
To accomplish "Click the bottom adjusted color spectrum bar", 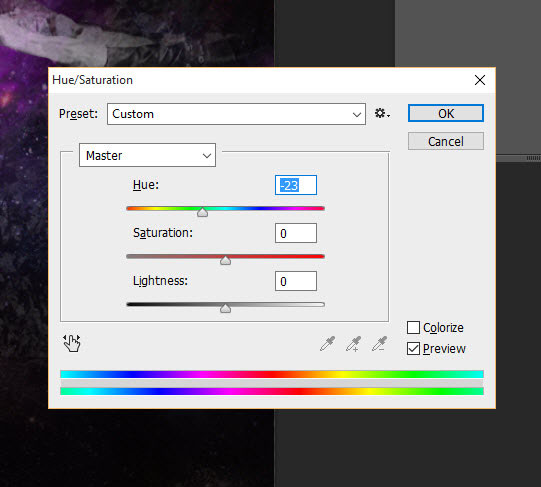I will pos(272,391).
